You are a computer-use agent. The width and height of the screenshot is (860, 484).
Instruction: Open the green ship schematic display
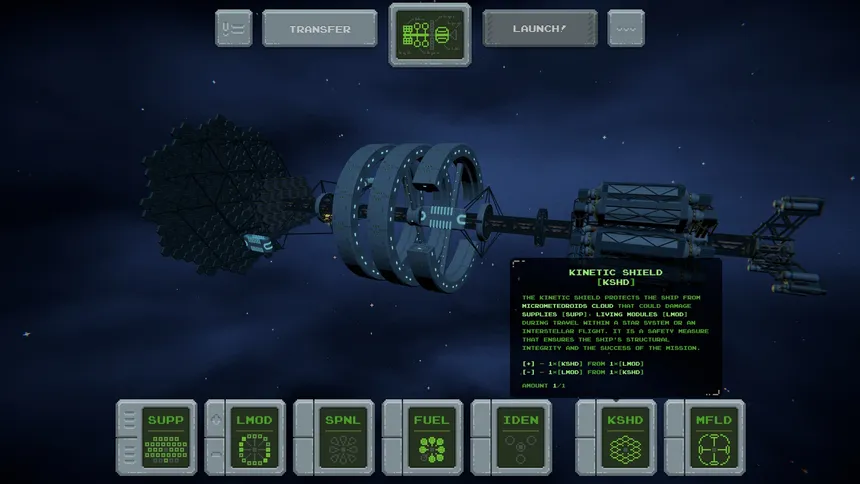tap(430, 35)
